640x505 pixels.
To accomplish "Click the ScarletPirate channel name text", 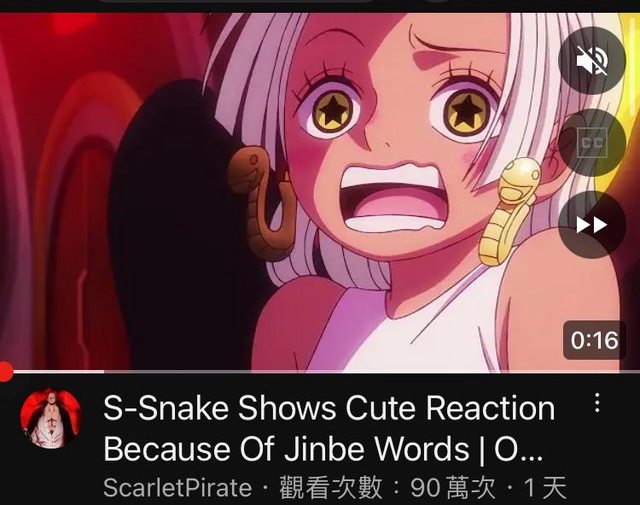I will tap(178, 487).
